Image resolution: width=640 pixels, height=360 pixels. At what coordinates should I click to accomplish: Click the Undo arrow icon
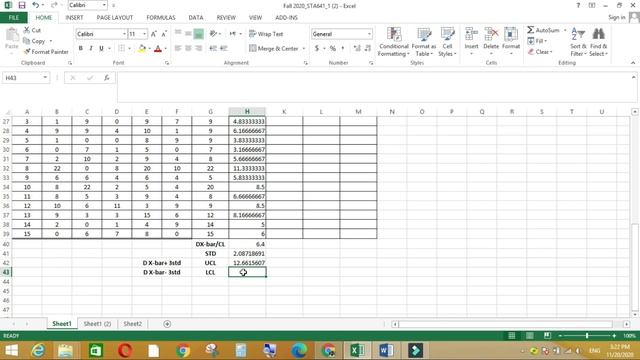pyautogui.click(x=36, y=6)
